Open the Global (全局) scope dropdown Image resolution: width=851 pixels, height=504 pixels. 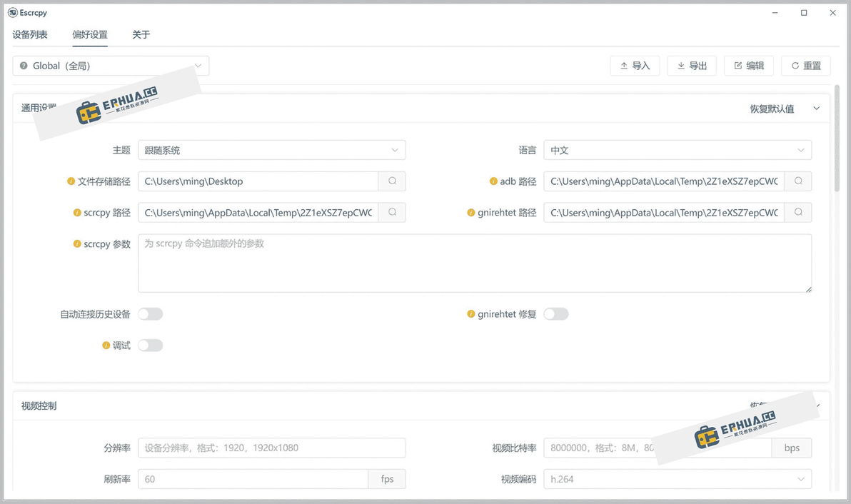click(x=111, y=66)
